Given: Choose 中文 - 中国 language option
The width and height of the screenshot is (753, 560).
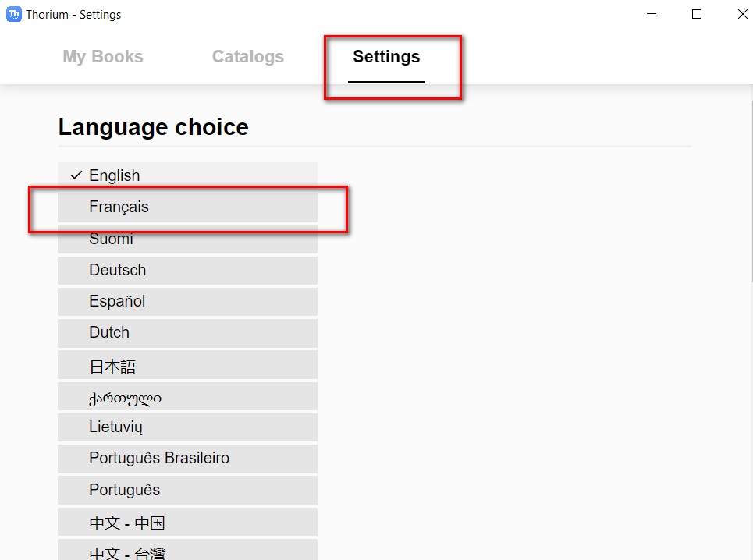Looking at the screenshot, I should coord(187,523).
